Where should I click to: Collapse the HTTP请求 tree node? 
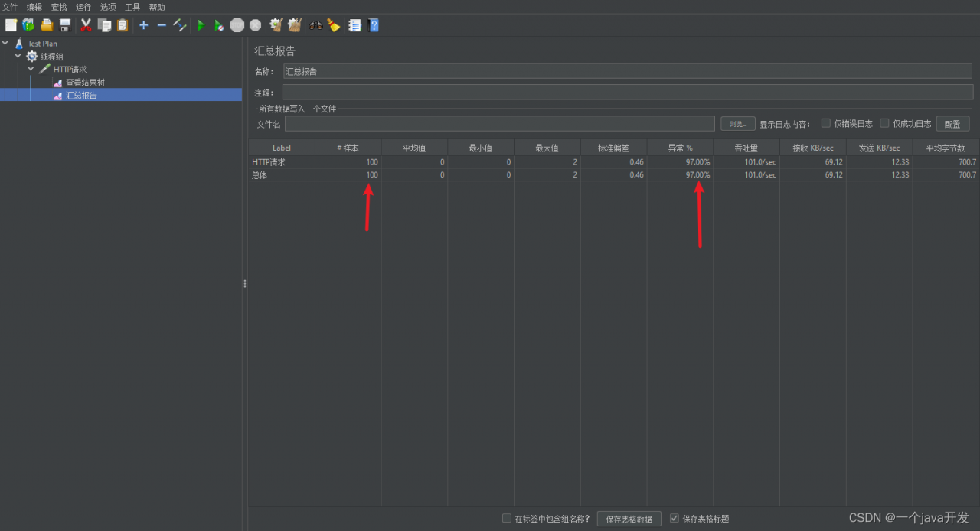[31, 69]
